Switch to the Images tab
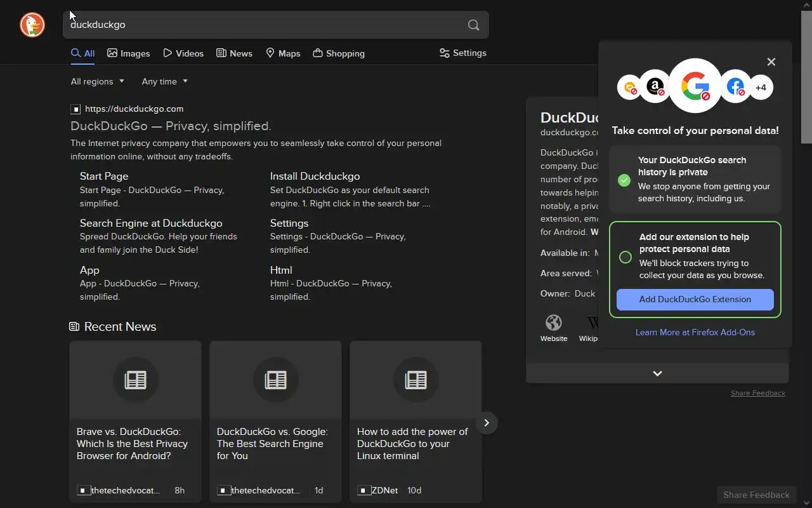The width and height of the screenshot is (812, 508). click(129, 53)
